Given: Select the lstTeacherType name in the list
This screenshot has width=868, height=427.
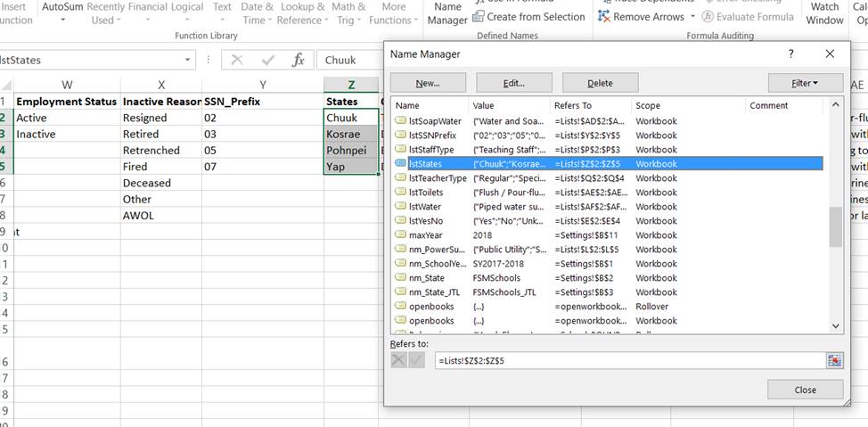Looking at the screenshot, I should (438, 178).
